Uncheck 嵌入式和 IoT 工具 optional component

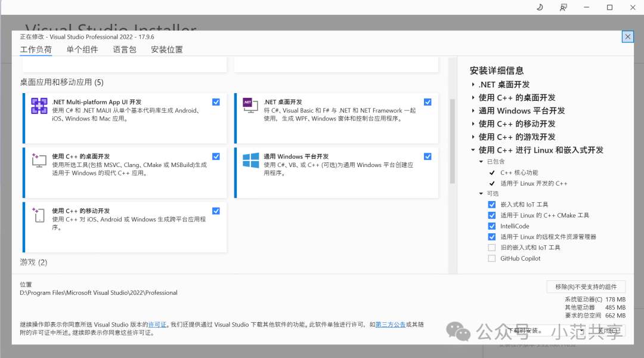coord(491,204)
